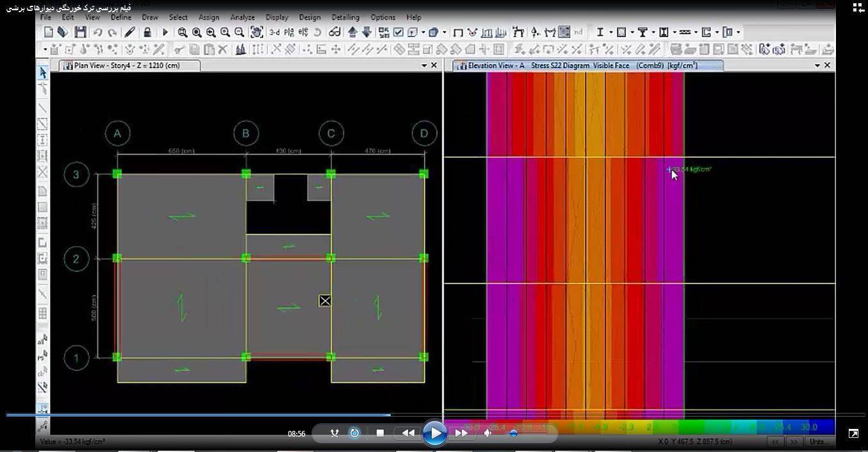Image resolution: width=868 pixels, height=452 pixels.
Task: Mute the video player sound
Action: [487, 433]
